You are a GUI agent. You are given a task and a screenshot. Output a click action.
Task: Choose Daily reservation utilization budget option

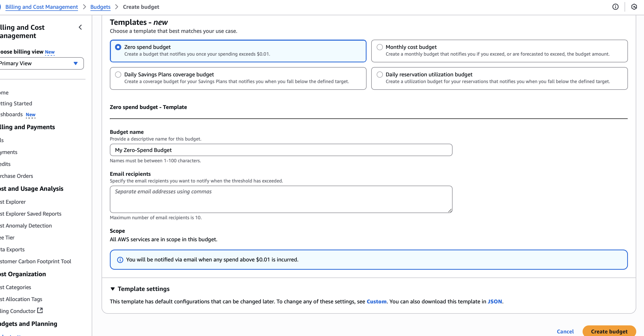point(380,75)
